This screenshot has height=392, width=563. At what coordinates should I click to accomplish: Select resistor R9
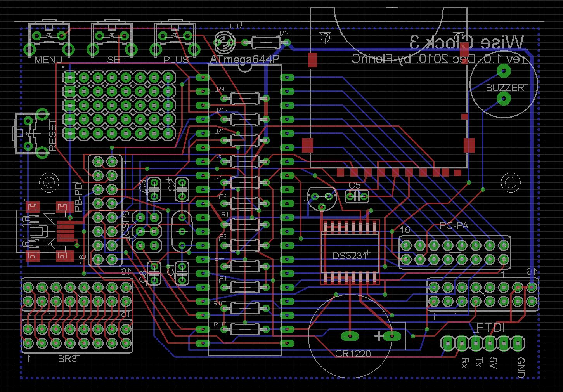point(244,98)
